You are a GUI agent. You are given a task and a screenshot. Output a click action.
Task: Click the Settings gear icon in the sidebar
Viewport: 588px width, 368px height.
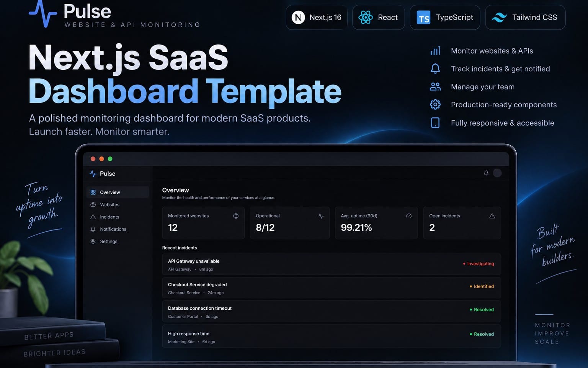93,242
